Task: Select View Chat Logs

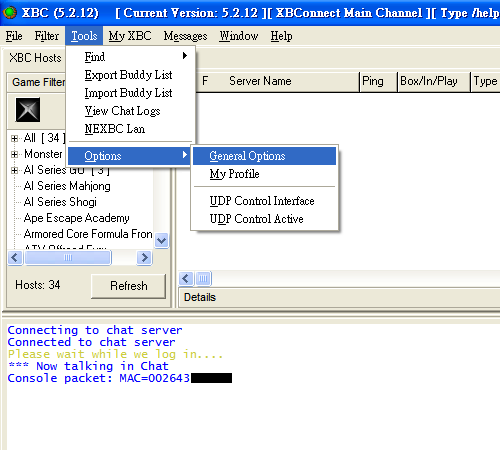Action: pos(131,111)
